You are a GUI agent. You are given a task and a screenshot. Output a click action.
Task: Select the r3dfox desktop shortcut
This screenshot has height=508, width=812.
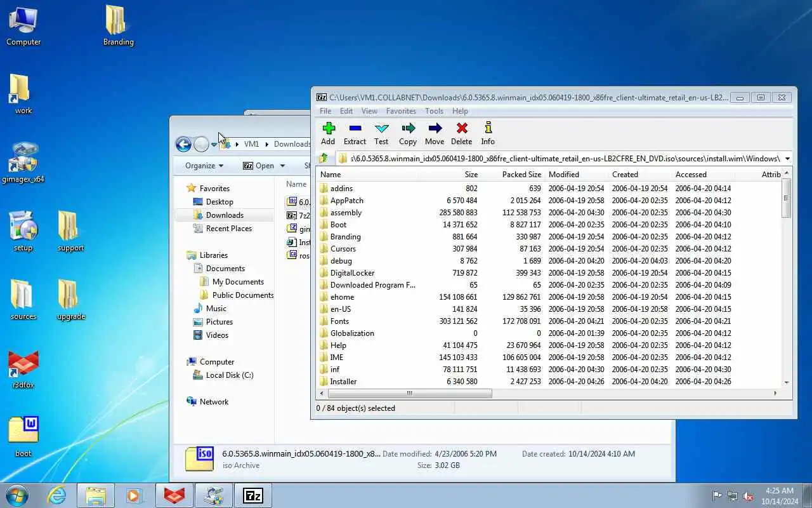tap(23, 369)
